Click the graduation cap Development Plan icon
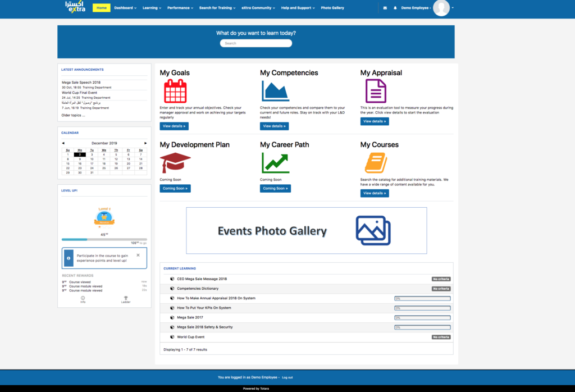 [175, 163]
